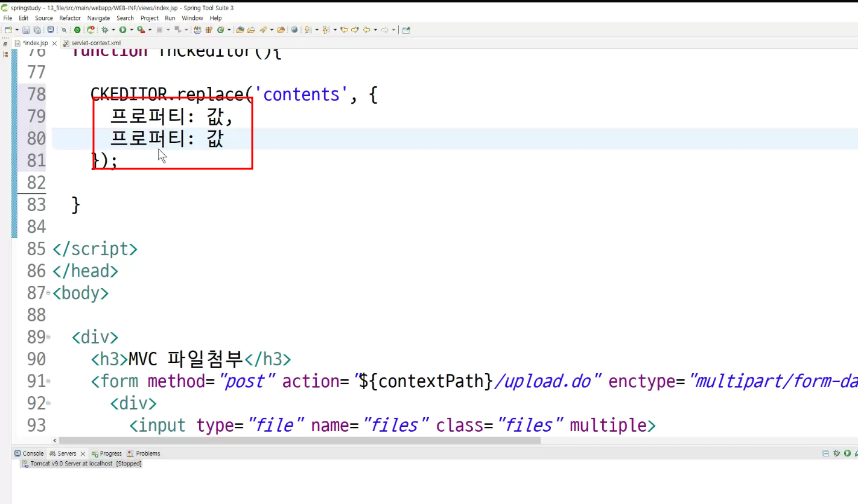Start the server using Servers panel green icon
The image size is (858, 504).
pos(847,453)
